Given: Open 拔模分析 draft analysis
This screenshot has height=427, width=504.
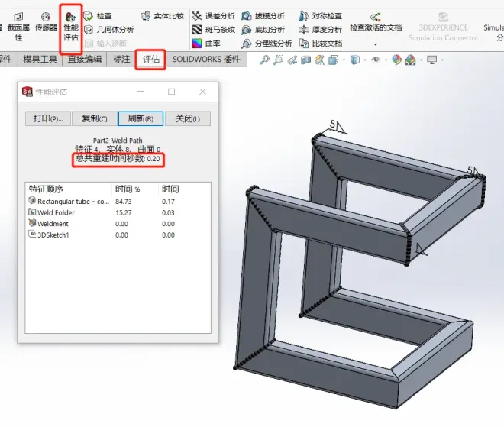Looking at the screenshot, I should tap(263, 16).
